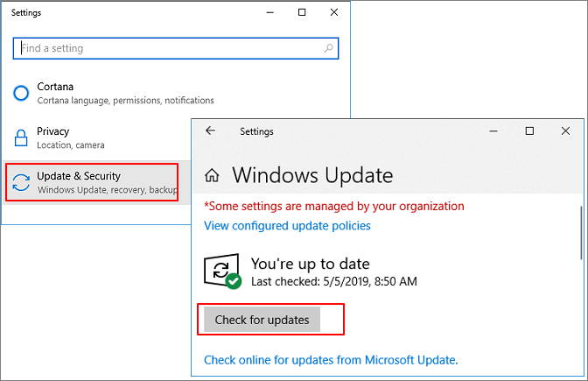Maximize the Windows Update settings window

tap(529, 131)
